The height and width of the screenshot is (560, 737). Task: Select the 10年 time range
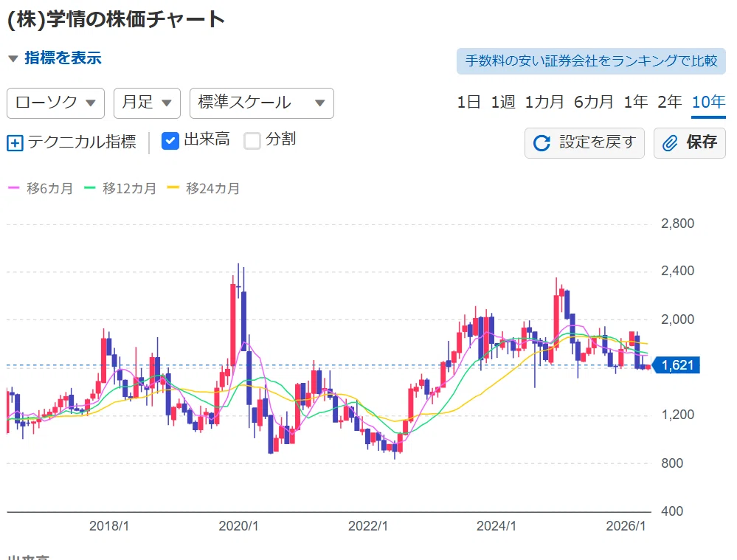click(709, 102)
